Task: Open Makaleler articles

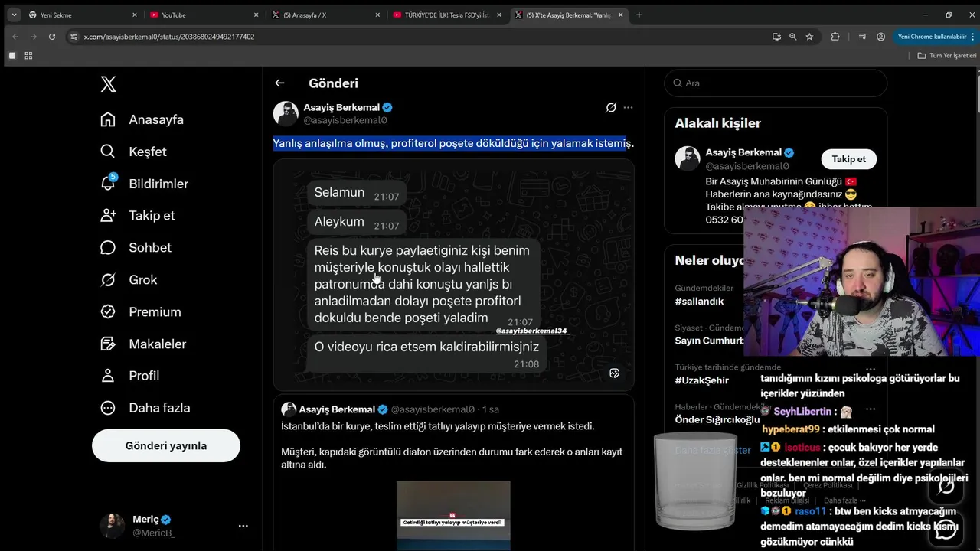Action: tap(143, 344)
